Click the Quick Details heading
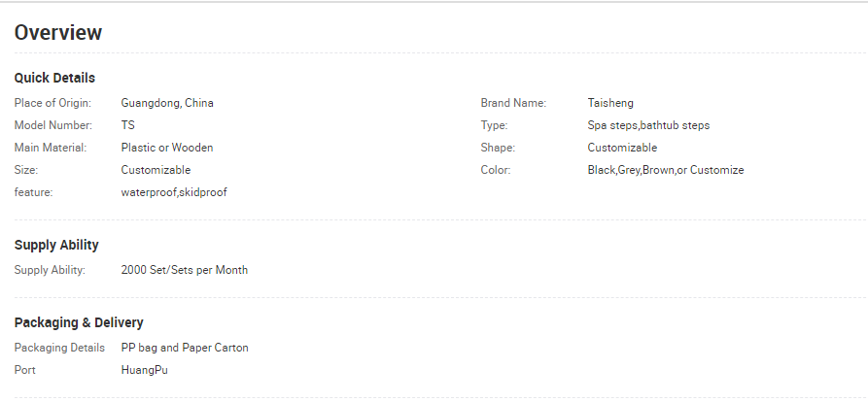 54,78
